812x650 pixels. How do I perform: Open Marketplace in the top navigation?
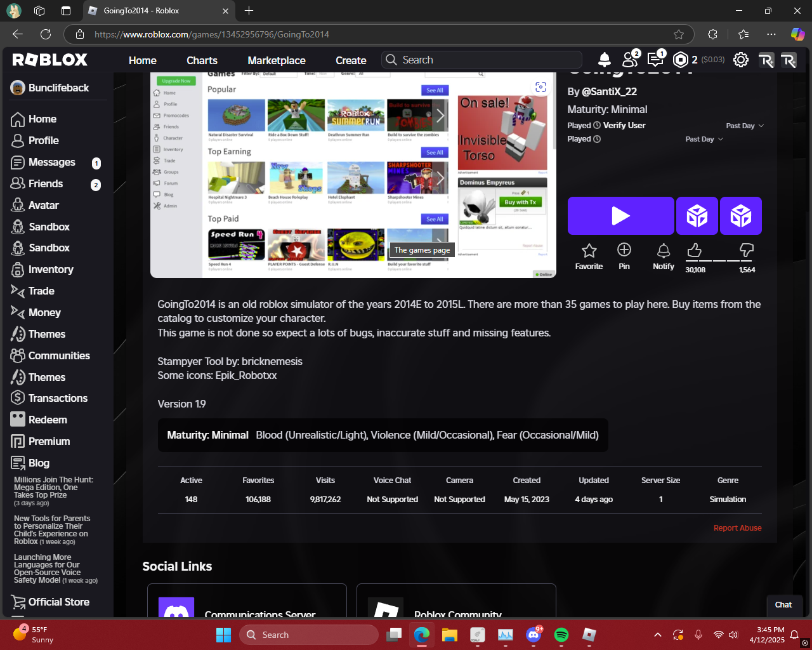tap(277, 60)
